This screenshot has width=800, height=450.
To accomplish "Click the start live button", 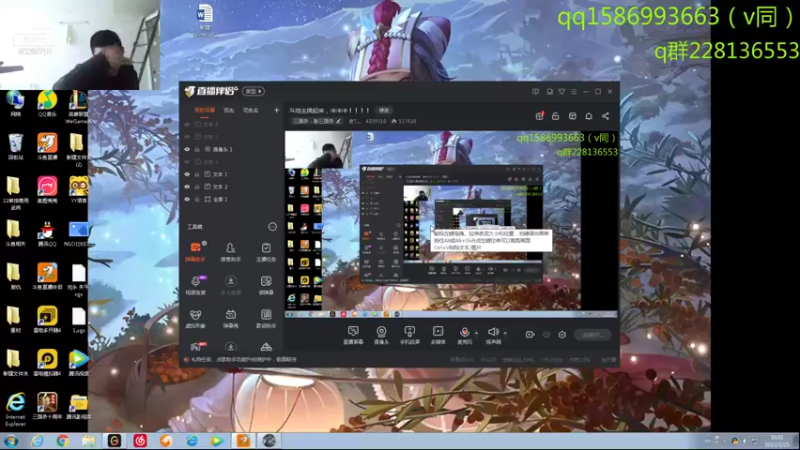I will pyautogui.click(x=592, y=335).
